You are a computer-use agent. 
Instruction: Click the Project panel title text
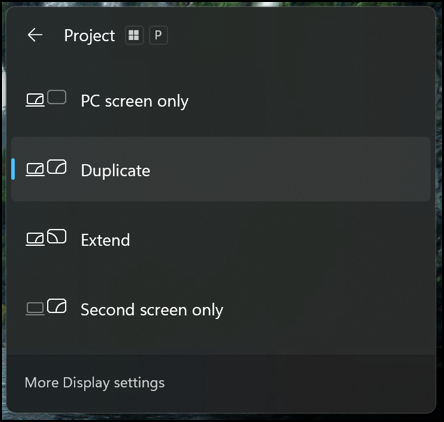pyautogui.click(x=89, y=36)
